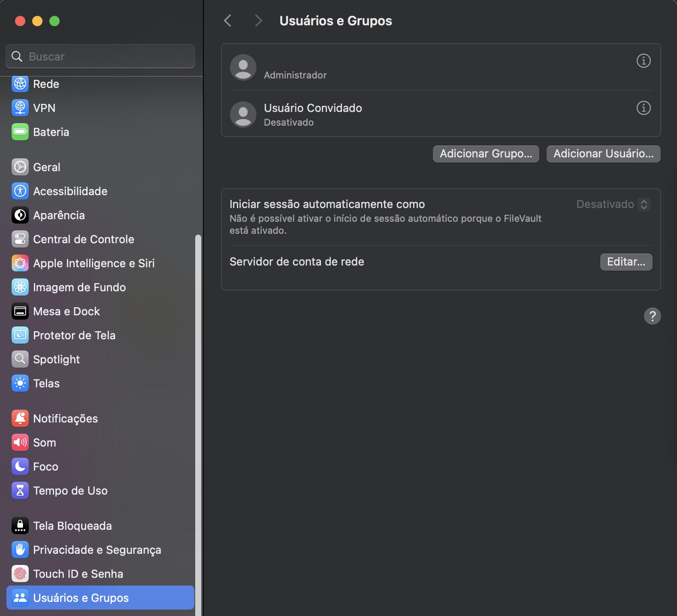Select the Imagem de Fundo icon
This screenshot has width=677, height=616.
(20, 287)
